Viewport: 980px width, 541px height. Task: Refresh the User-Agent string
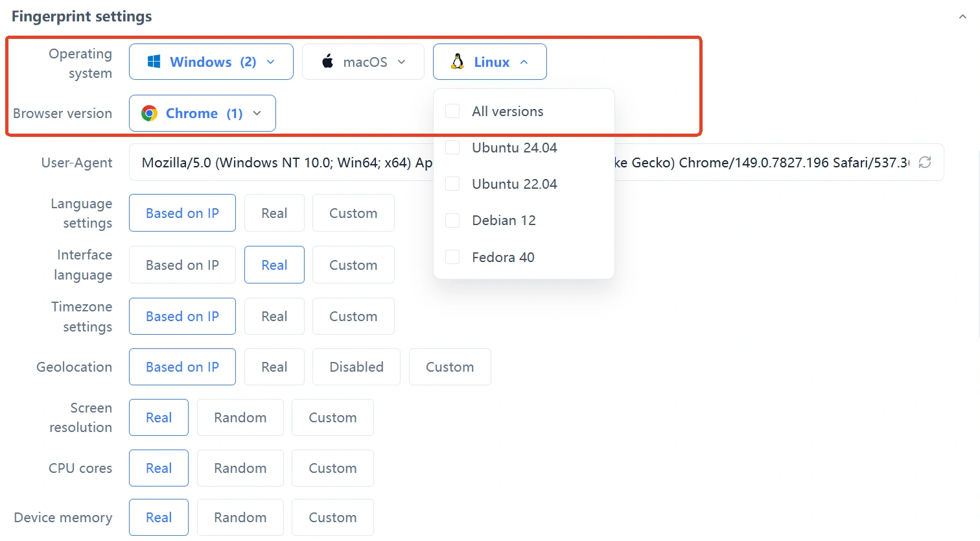click(x=925, y=162)
